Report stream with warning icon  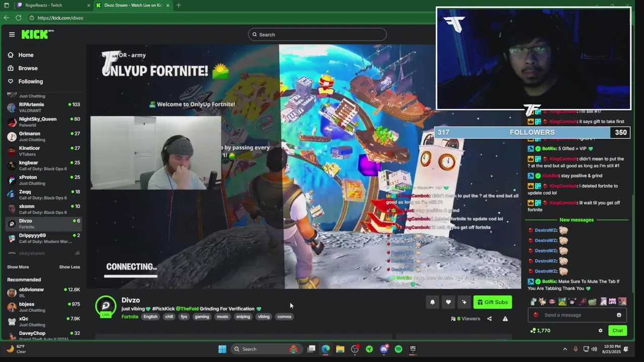coord(505,319)
